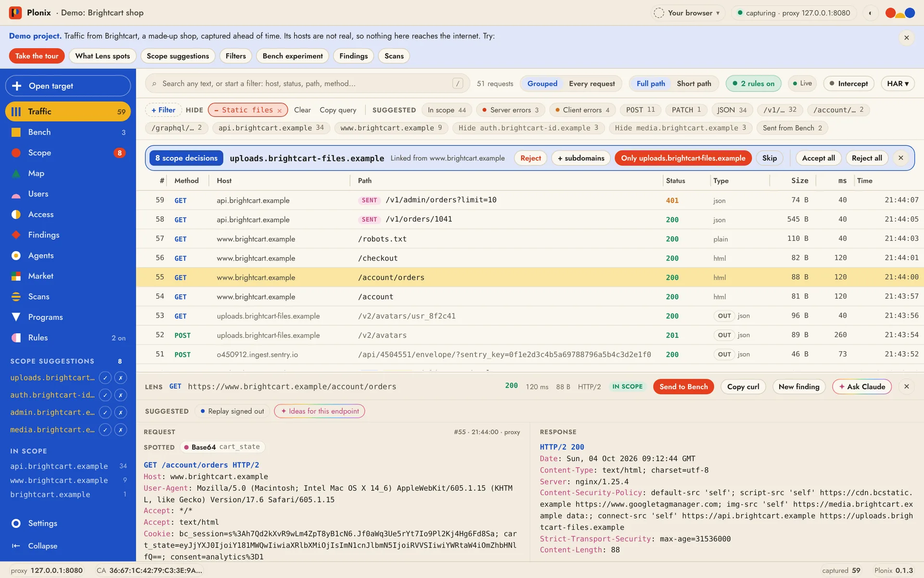
Task: Accept uploads.brightcart scope suggestion checkmark
Action: [x=105, y=378]
